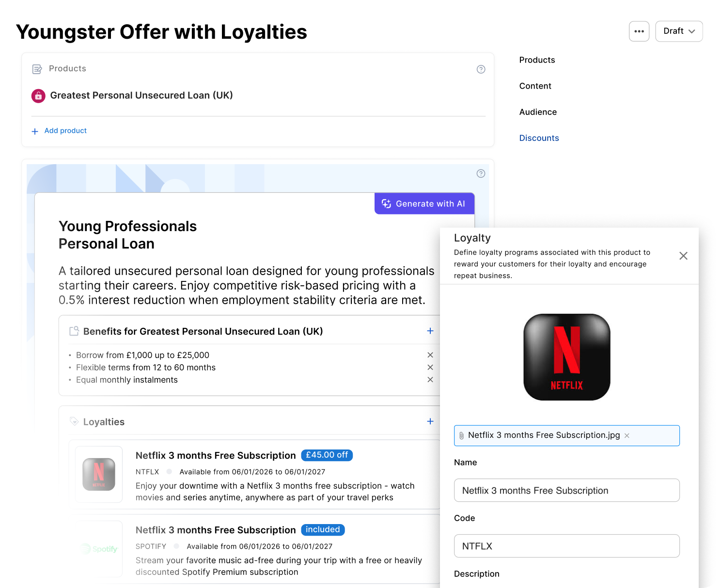Navigate to Audience section in sidebar
Viewport: 721px width, 588px height.
(538, 112)
